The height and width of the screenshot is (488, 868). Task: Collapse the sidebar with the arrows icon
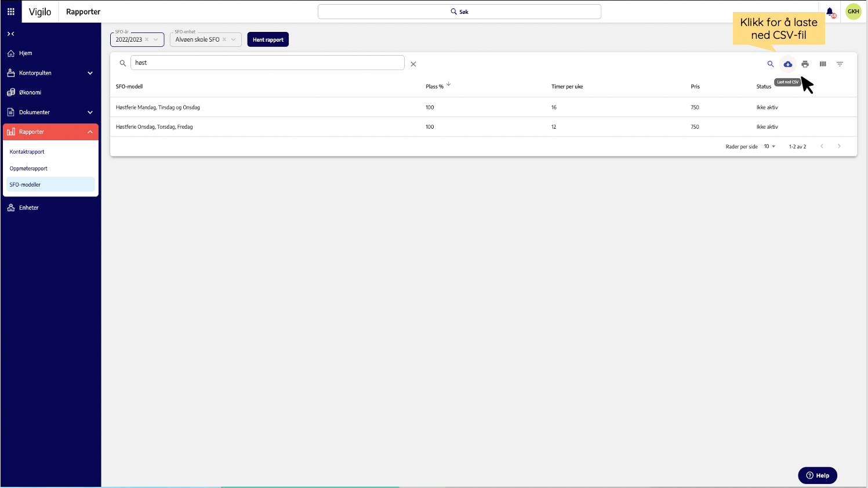11,34
